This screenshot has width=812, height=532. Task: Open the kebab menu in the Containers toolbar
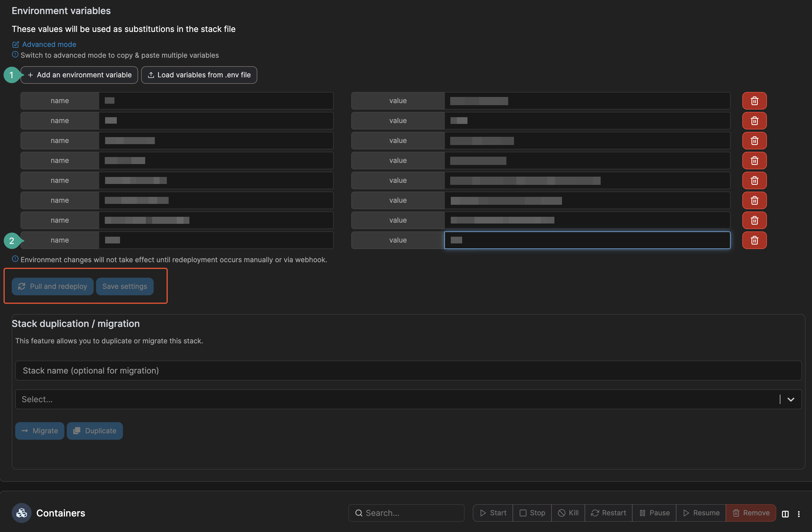point(800,513)
